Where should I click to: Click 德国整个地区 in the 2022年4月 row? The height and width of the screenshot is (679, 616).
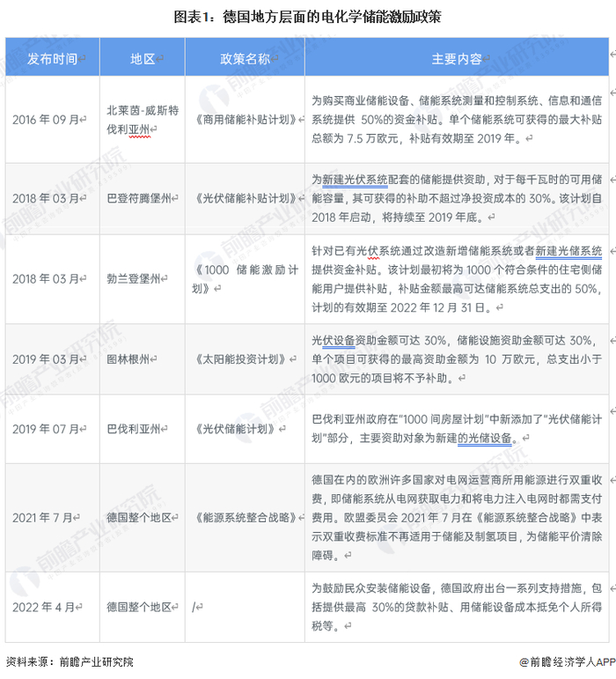pos(139,607)
